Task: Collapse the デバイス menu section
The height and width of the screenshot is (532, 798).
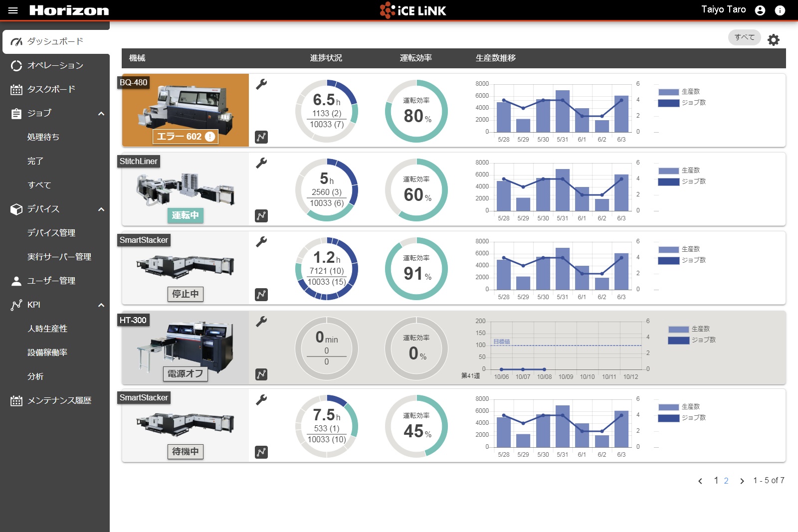Action: click(101, 209)
